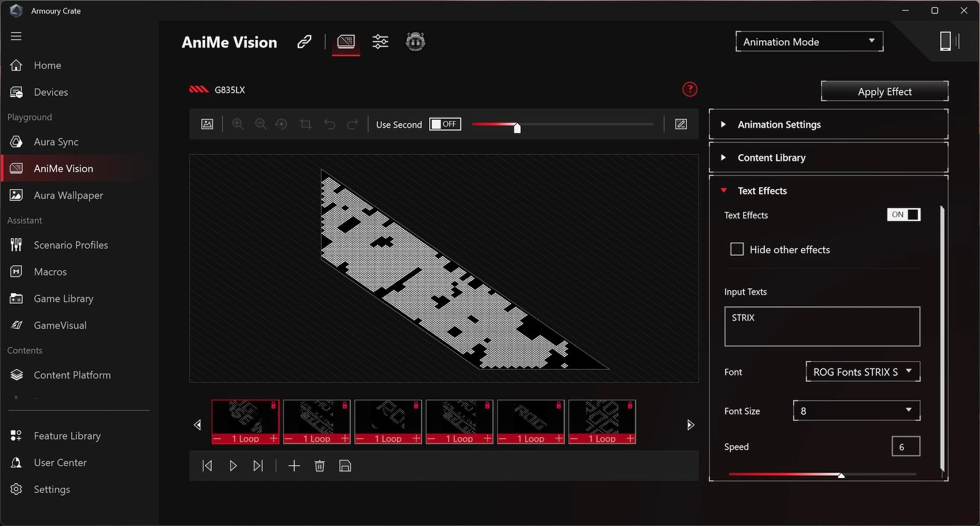Open Devices in sidebar

[x=51, y=92]
